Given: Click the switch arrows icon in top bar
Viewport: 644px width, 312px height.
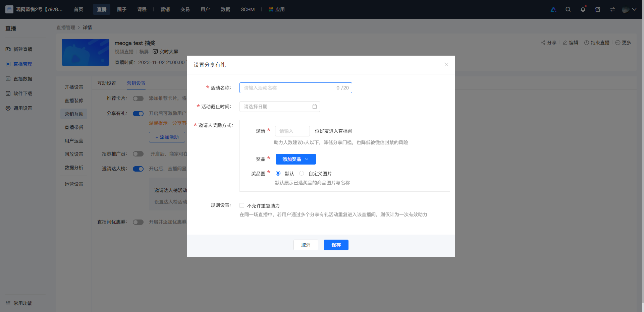Looking at the screenshot, I should coord(612,9).
